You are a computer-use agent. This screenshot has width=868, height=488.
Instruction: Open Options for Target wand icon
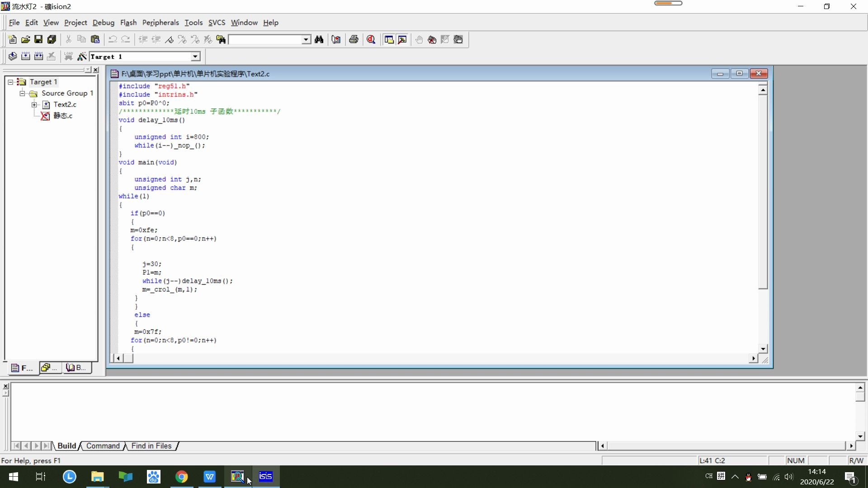[x=82, y=56]
